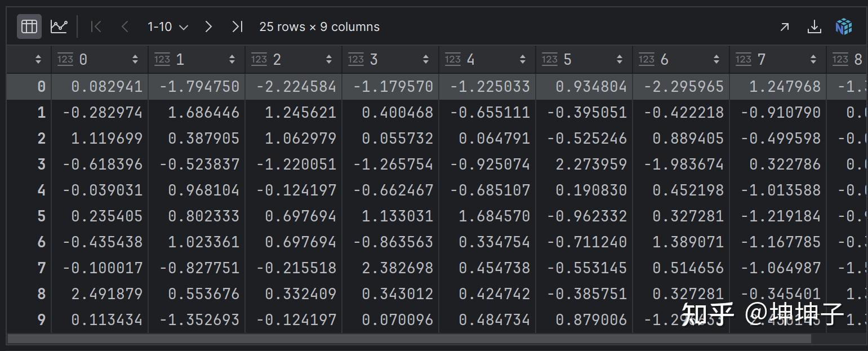Jump to last page of rows
Screen dimensions: 868x351
click(x=237, y=26)
